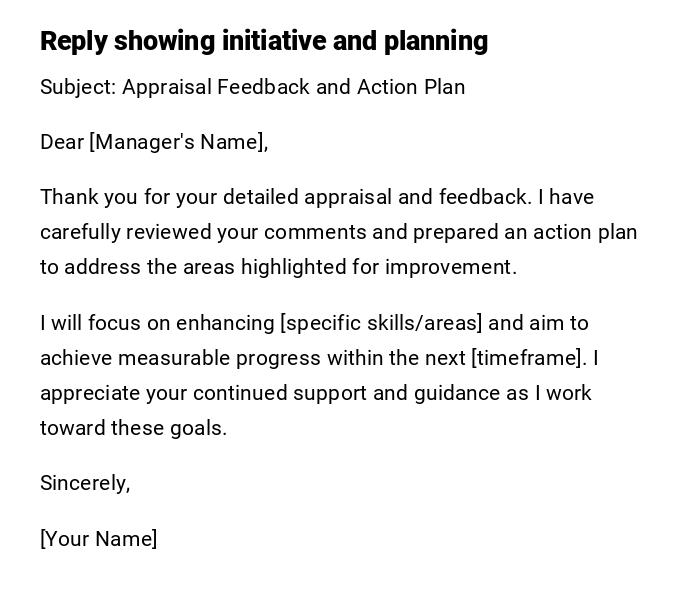Click "carefully reviewed your comments" text
Screen dimensions: 700x601
[x=204, y=232]
